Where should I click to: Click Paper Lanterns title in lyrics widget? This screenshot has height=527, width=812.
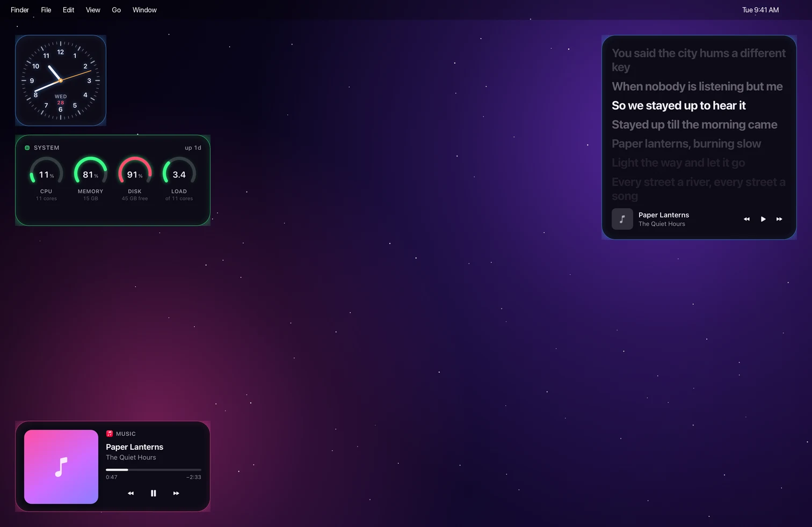[664, 215]
